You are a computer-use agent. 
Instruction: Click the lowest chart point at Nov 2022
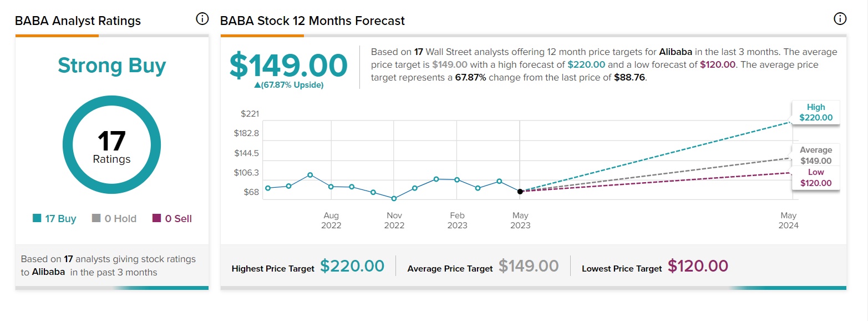pyautogui.click(x=394, y=198)
